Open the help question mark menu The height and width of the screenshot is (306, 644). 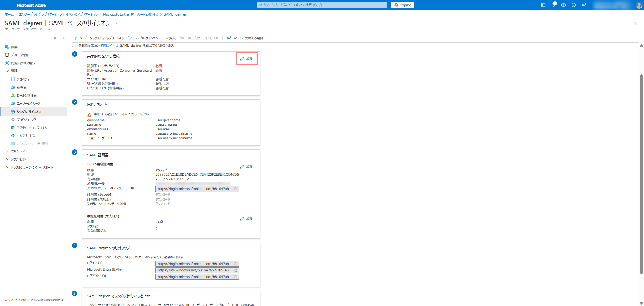(574, 5)
